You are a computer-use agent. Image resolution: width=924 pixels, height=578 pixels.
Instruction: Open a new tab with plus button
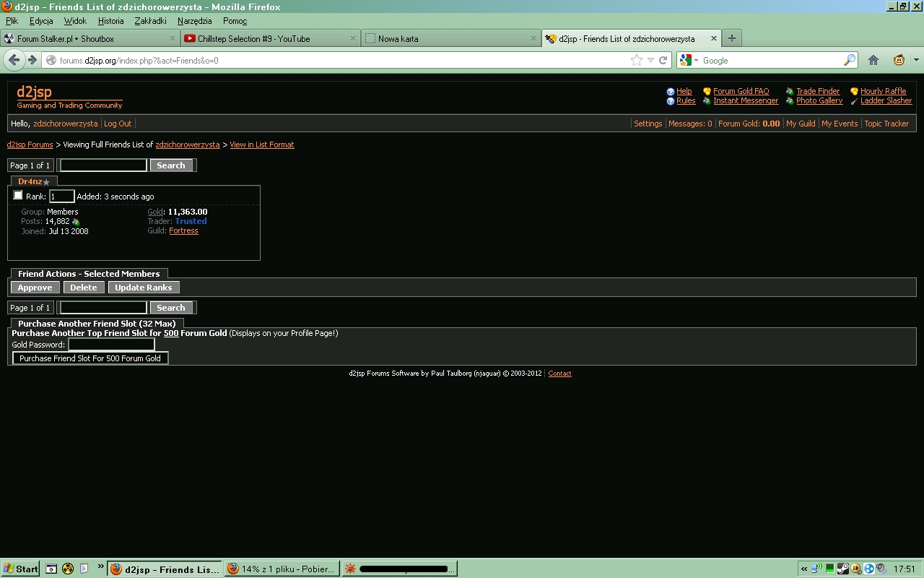731,38
